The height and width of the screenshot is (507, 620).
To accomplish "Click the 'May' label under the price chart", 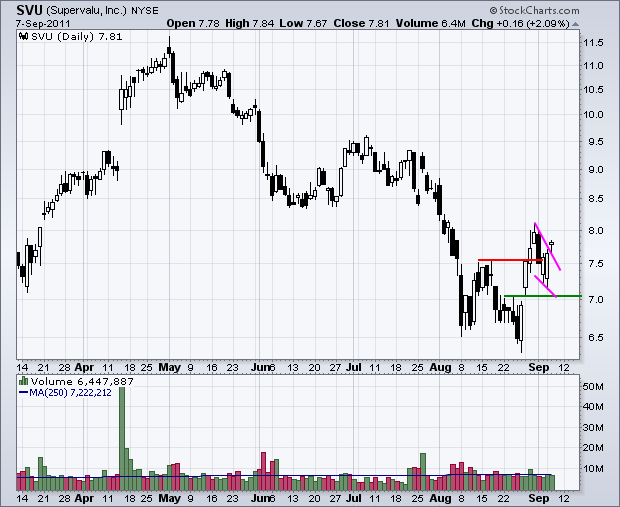I will coord(169,367).
